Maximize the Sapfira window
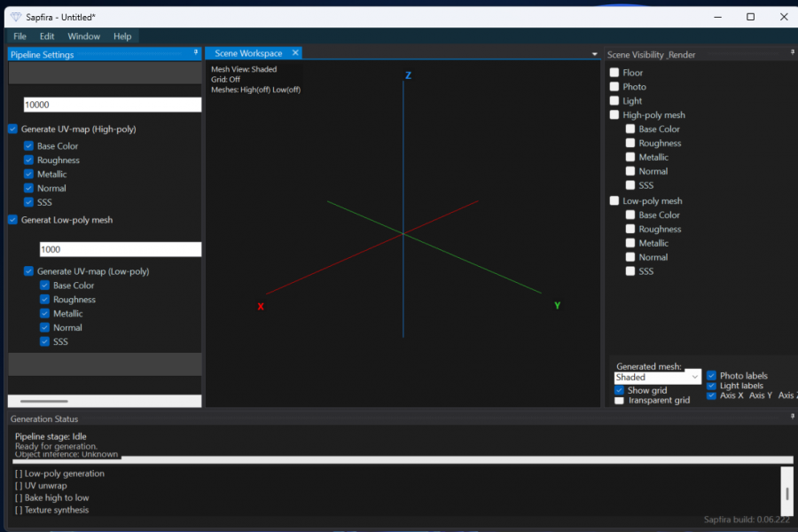 tap(750, 17)
